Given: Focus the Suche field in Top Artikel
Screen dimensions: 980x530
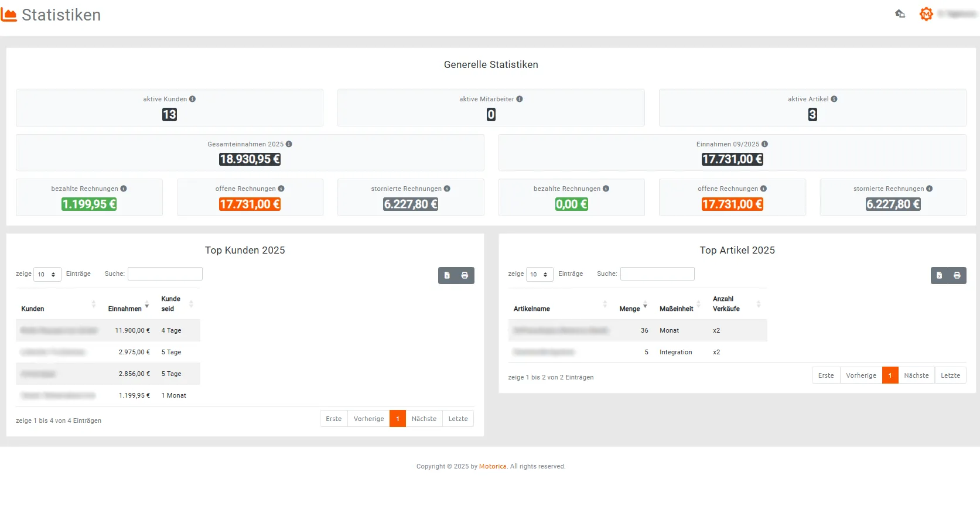Looking at the screenshot, I should click(x=657, y=273).
